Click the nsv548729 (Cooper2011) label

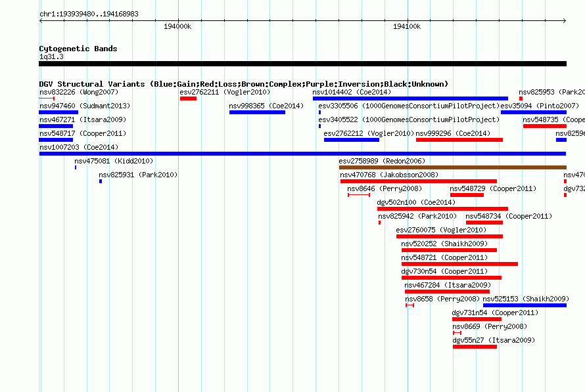coord(493,188)
